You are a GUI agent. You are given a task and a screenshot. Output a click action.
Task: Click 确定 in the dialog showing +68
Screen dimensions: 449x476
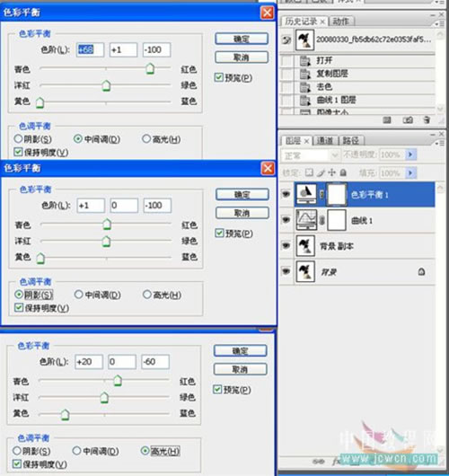(x=242, y=39)
